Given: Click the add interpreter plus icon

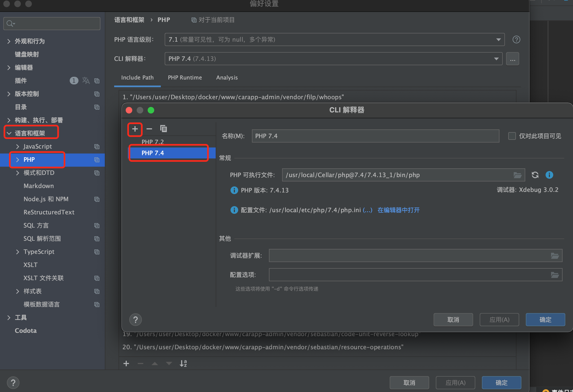Looking at the screenshot, I should [135, 129].
